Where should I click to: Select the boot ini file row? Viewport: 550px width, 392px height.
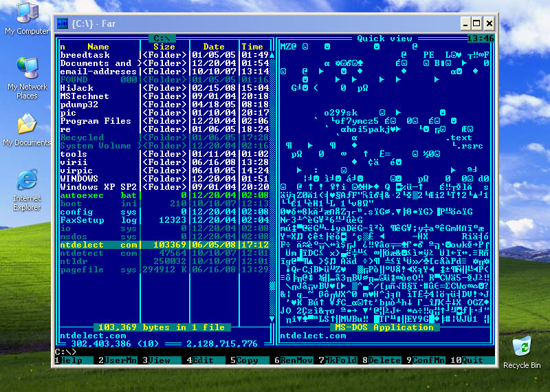tap(164, 204)
